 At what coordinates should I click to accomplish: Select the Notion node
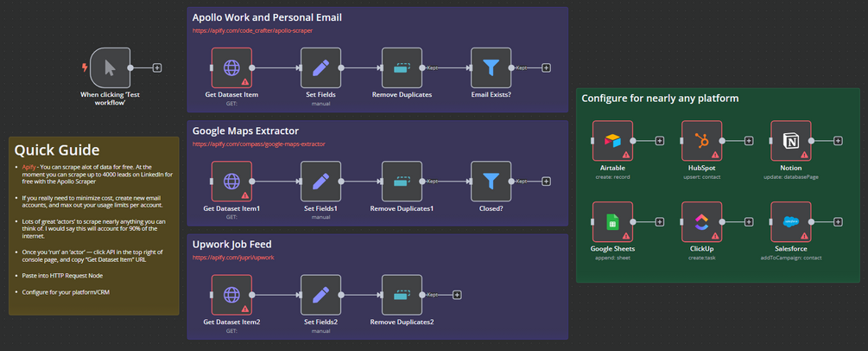790,141
